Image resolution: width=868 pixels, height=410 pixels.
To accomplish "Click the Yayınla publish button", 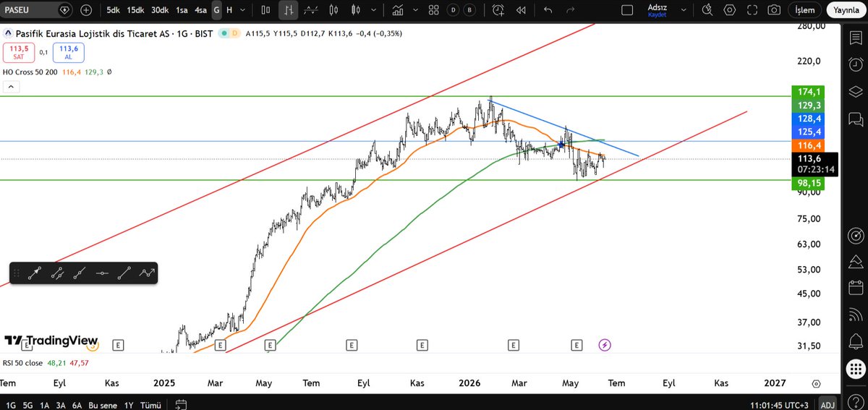I will pos(846,10).
